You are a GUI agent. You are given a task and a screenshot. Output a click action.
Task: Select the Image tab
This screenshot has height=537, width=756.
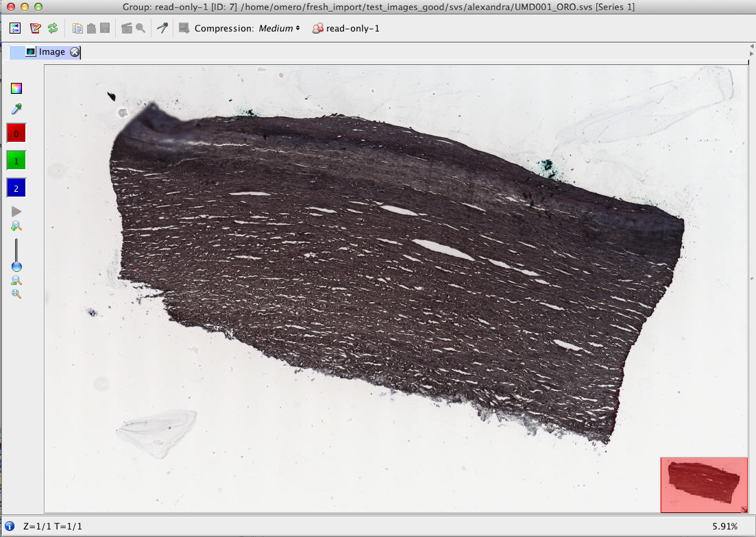pos(51,52)
